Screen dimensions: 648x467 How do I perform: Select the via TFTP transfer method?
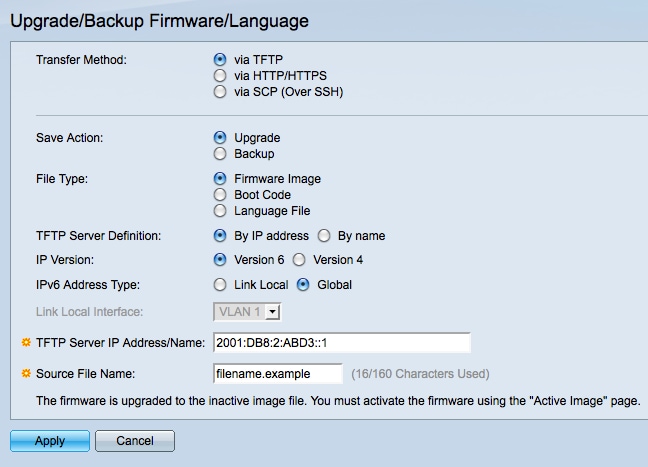pos(220,60)
